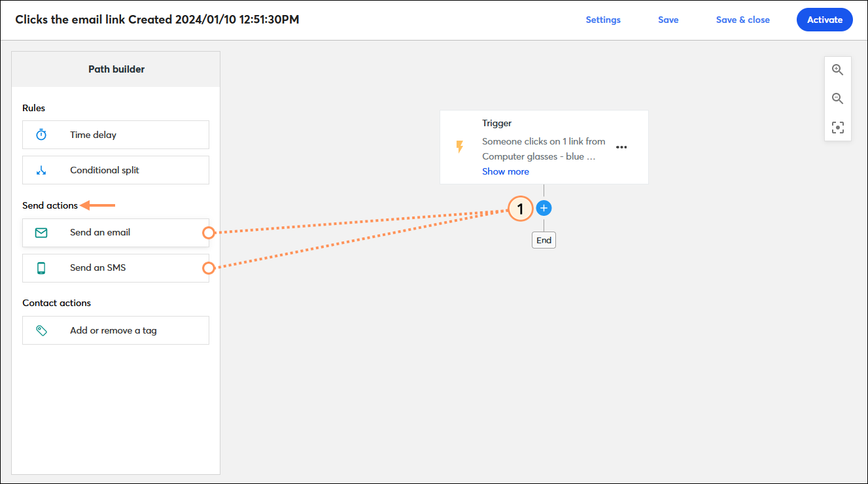Zoom in using the magnifier plus icon

tap(838, 69)
